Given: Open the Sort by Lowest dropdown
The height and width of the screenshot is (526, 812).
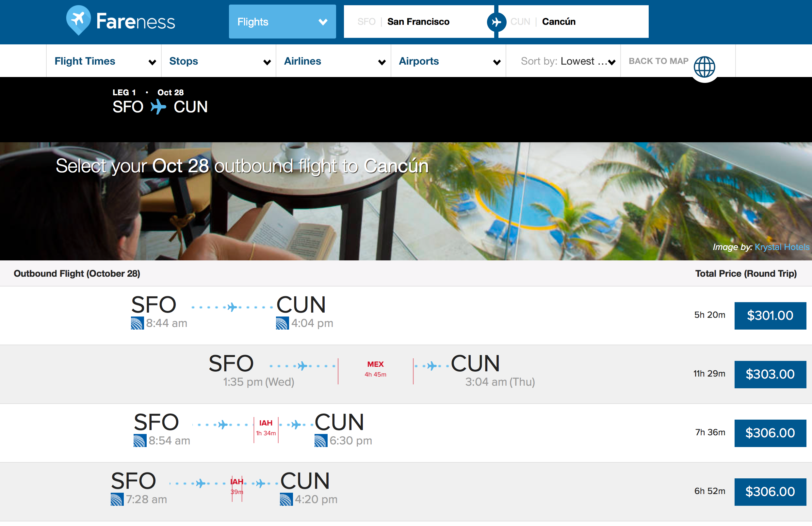Looking at the screenshot, I should click(x=566, y=61).
